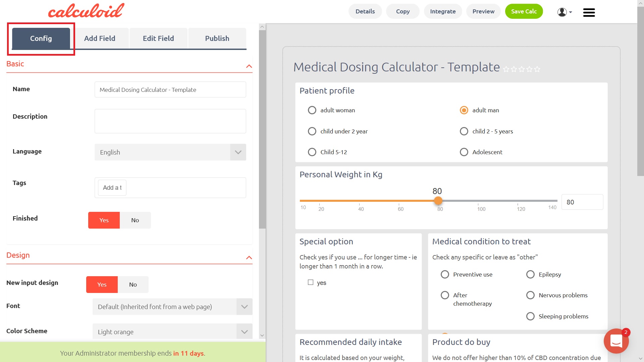This screenshot has height=362, width=644.
Task: Open the Font dropdown
Action: 244,307
